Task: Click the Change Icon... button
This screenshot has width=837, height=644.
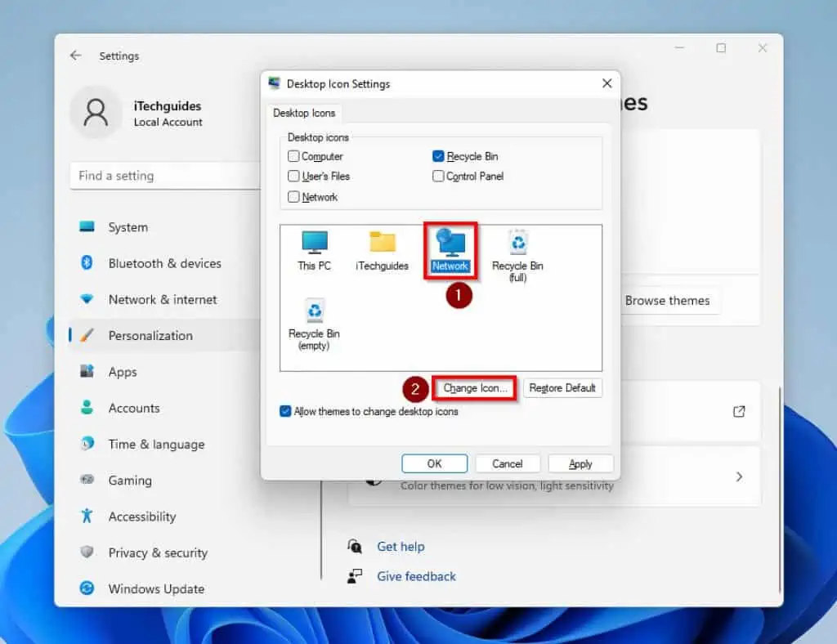Action: [x=475, y=388]
